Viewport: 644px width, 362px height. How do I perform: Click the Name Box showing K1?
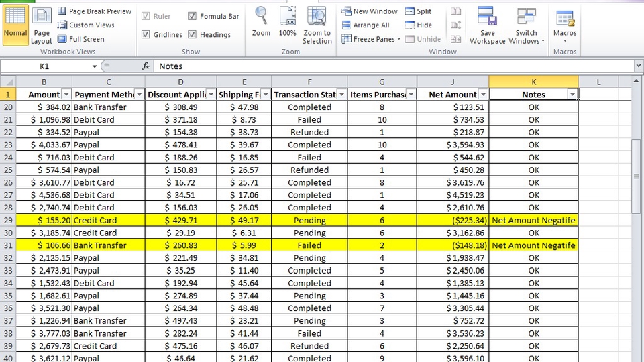pyautogui.click(x=44, y=66)
